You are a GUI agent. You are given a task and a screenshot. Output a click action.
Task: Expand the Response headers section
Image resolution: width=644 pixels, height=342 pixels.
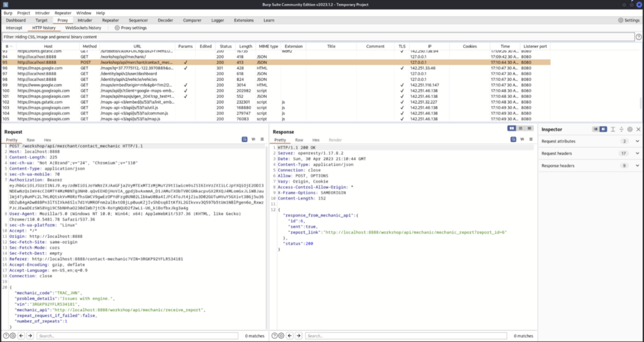pos(637,165)
